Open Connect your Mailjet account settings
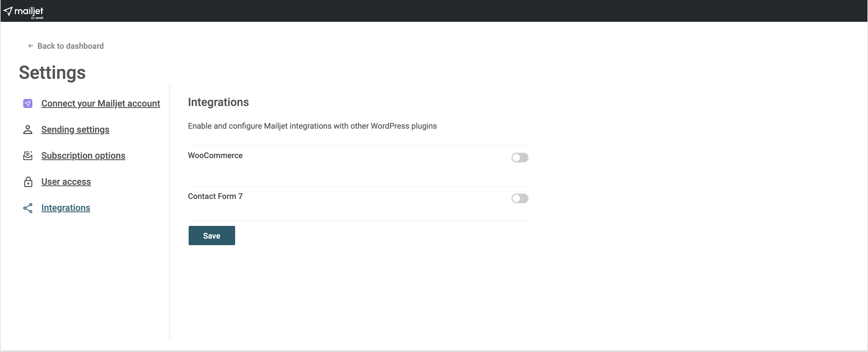Viewport: 868px width, 352px height. [x=100, y=104]
